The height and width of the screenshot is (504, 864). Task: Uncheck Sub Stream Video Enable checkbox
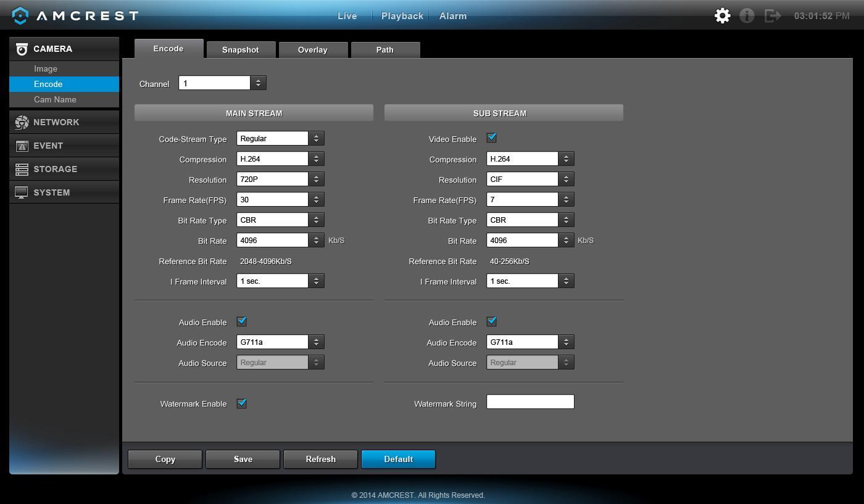(492, 138)
